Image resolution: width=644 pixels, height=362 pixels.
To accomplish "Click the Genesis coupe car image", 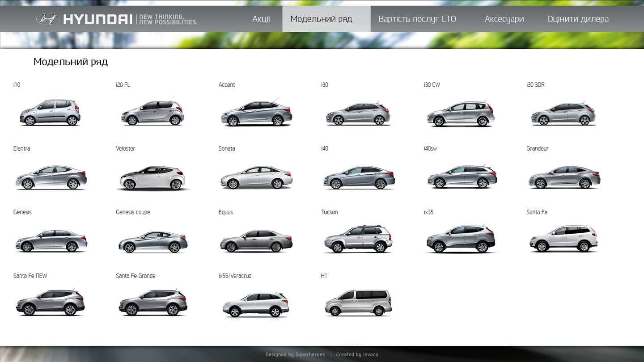I will (x=153, y=241).
